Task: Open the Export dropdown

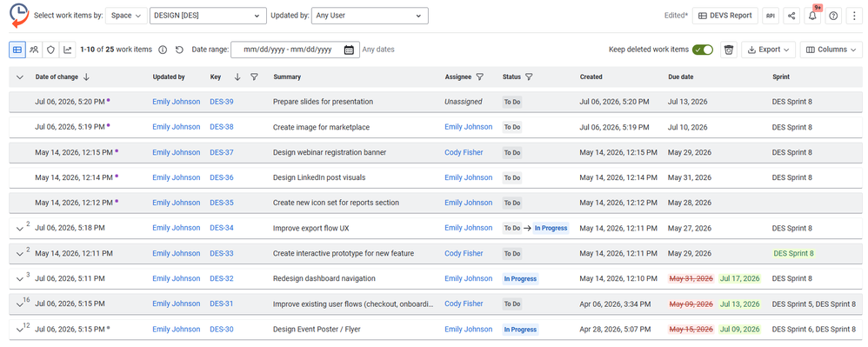Action: [x=768, y=50]
